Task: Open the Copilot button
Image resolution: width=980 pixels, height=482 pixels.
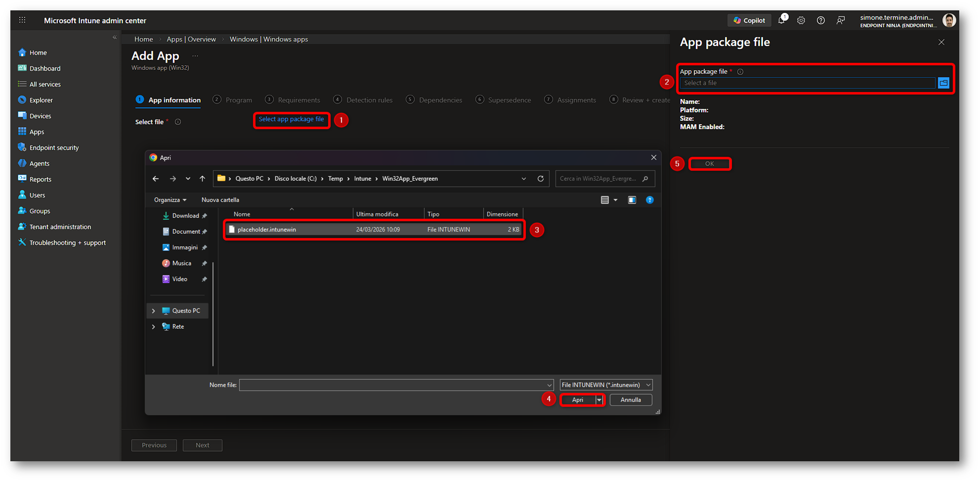Action: 749,20
